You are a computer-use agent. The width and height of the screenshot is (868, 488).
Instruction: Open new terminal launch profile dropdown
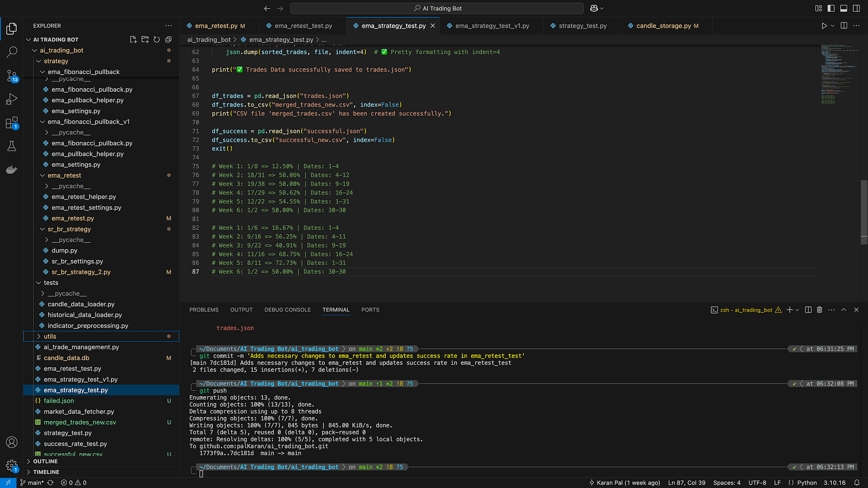point(797,310)
